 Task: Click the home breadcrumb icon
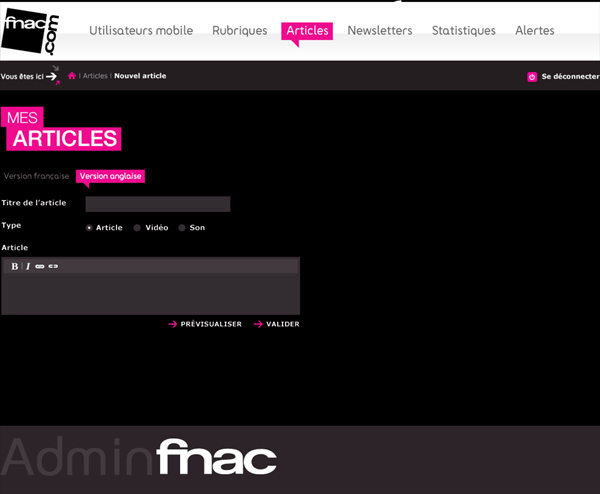[72, 76]
